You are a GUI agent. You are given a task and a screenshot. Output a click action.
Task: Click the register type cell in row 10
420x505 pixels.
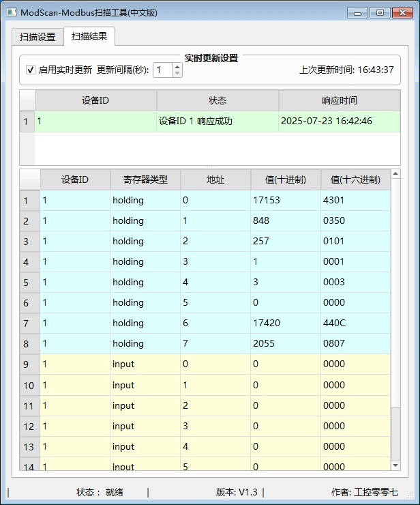[145, 385]
